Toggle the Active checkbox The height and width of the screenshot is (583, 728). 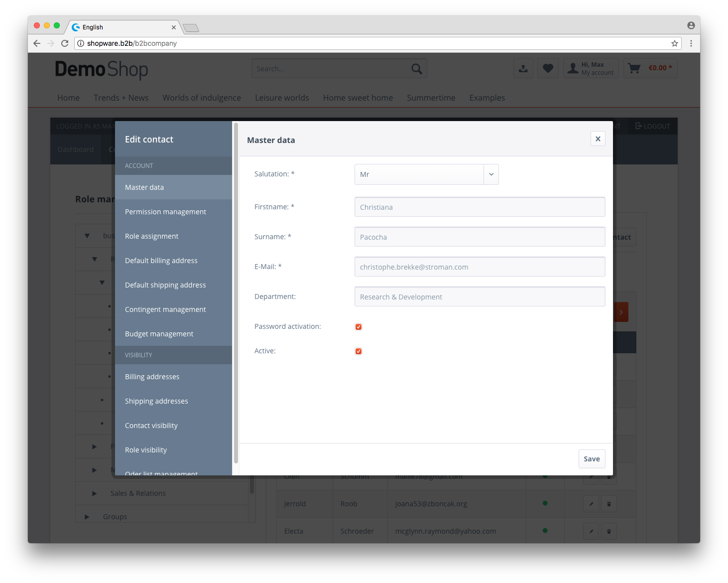[x=359, y=351]
